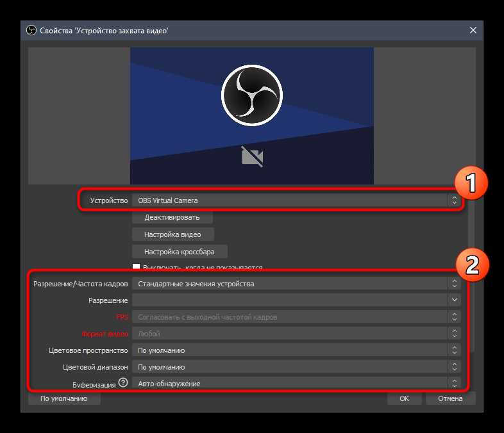Open the Буферизация dropdown

[x=296, y=384]
